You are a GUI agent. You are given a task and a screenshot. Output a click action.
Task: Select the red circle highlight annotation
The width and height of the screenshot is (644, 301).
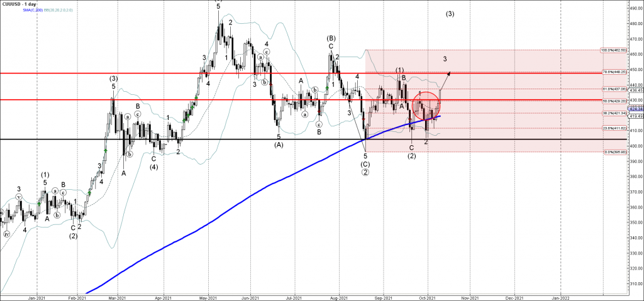(426, 104)
